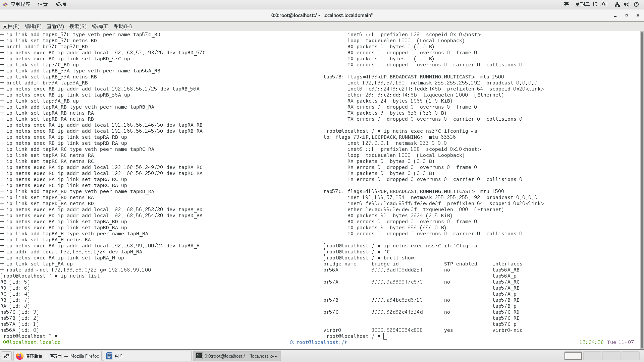Click the network status icon
The width and height of the screenshot is (644, 362).
pyautogui.click(x=617, y=4)
